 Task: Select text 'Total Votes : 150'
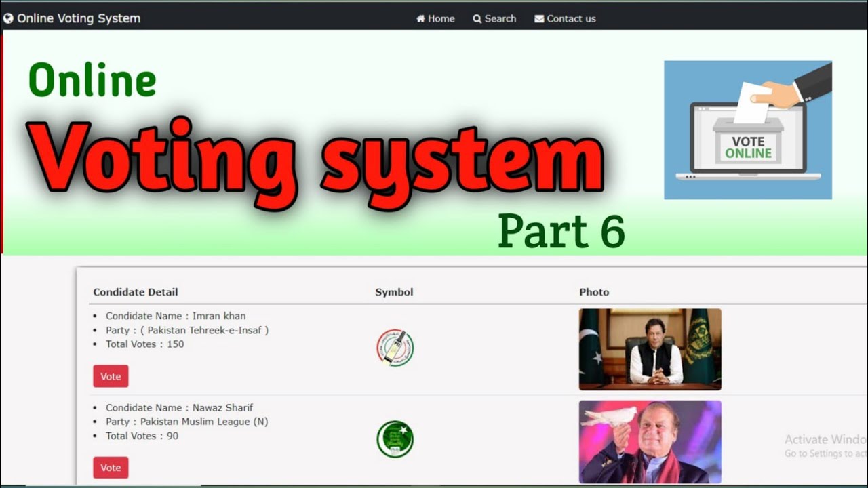(x=144, y=344)
